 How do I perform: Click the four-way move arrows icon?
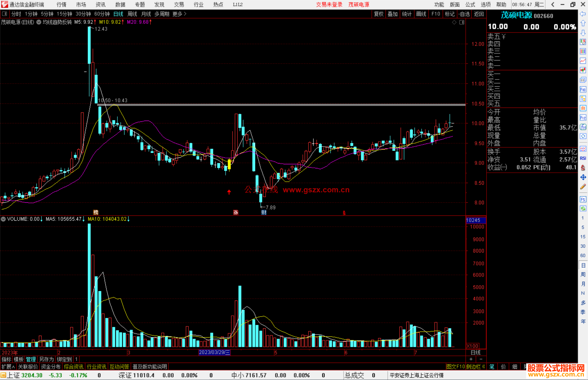(583, 177)
